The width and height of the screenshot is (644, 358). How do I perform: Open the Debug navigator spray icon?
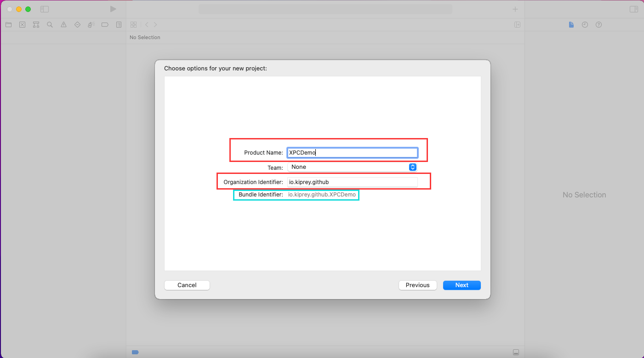coord(91,25)
